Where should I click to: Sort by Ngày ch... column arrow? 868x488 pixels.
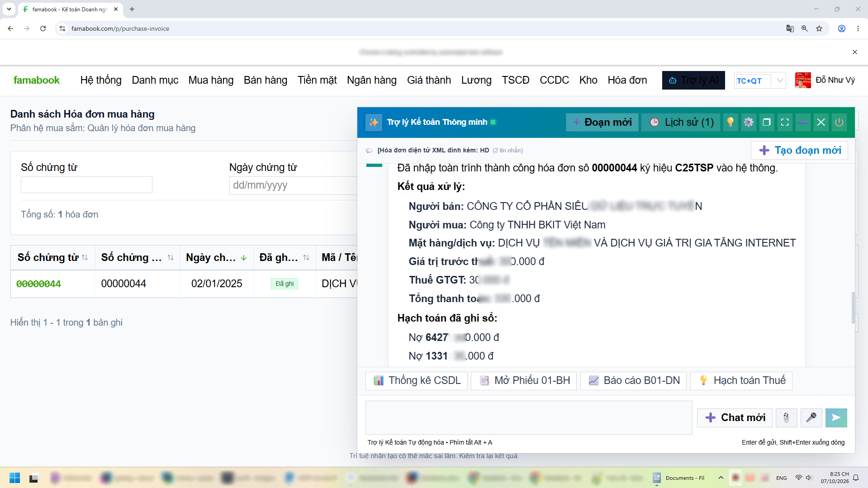click(244, 257)
